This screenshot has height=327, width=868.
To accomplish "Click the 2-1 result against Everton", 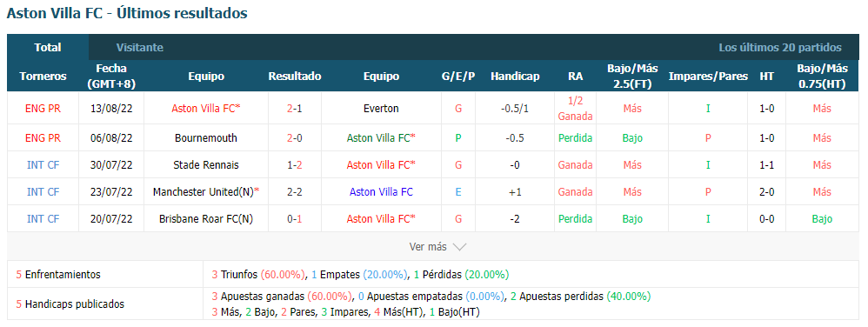I will 295,109.
